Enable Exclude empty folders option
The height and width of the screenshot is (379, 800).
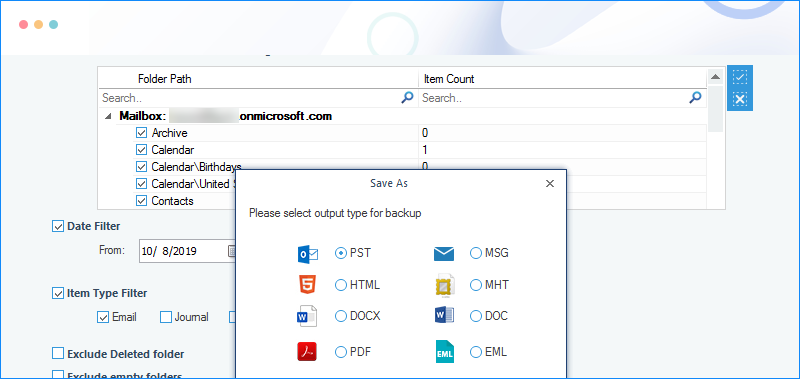pos(58,375)
